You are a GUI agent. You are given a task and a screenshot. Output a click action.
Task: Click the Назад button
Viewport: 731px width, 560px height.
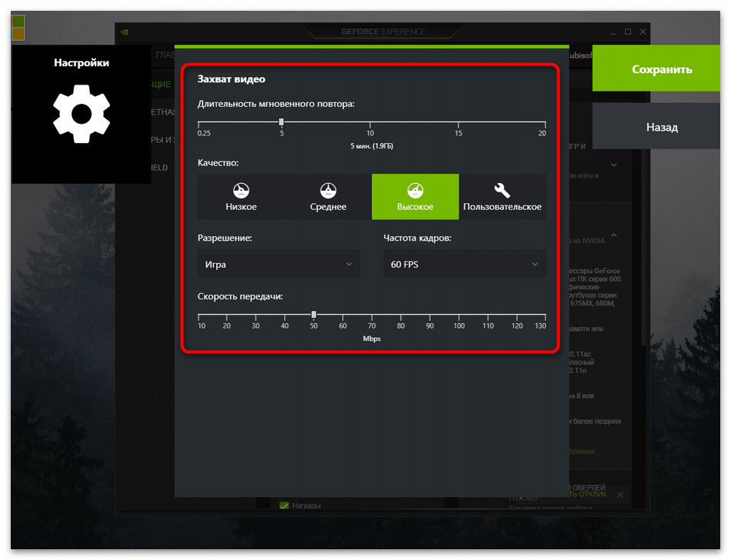click(x=661, y=127)
